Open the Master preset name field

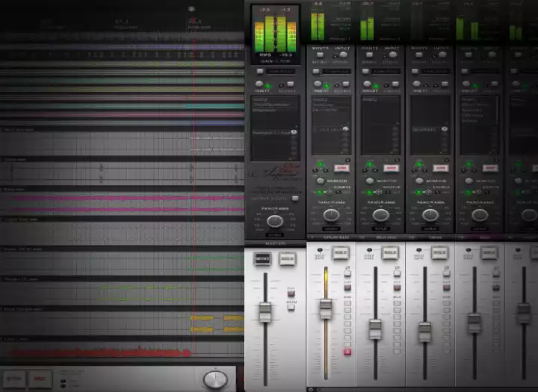(x=280, y=72)
